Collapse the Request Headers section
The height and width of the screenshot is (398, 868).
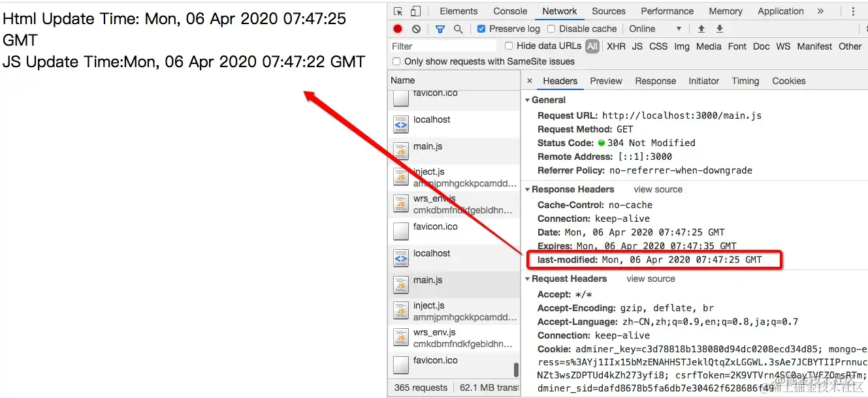(x=528, y=279)
